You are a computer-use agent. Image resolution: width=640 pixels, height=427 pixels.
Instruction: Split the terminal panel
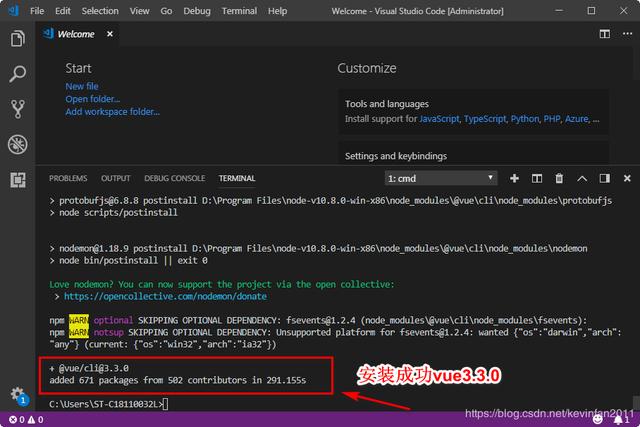537,178
